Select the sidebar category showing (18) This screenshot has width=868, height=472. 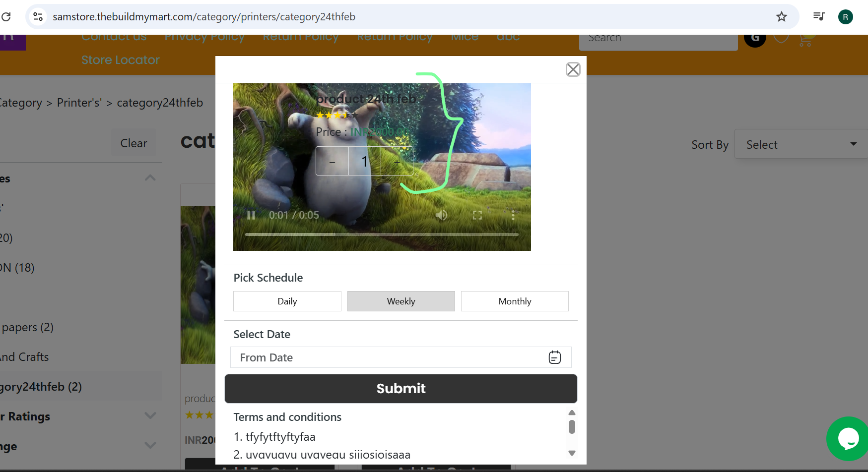(17, 268)
